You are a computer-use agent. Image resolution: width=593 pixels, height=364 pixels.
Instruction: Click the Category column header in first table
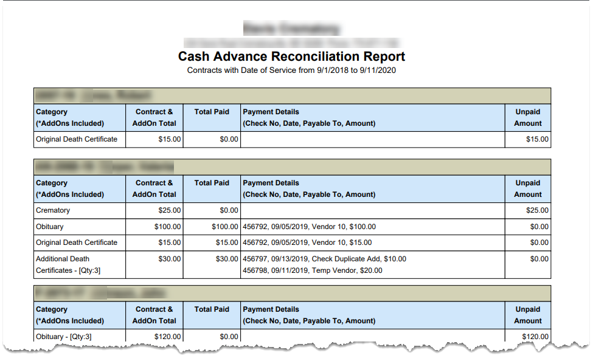tap(54, 112)
